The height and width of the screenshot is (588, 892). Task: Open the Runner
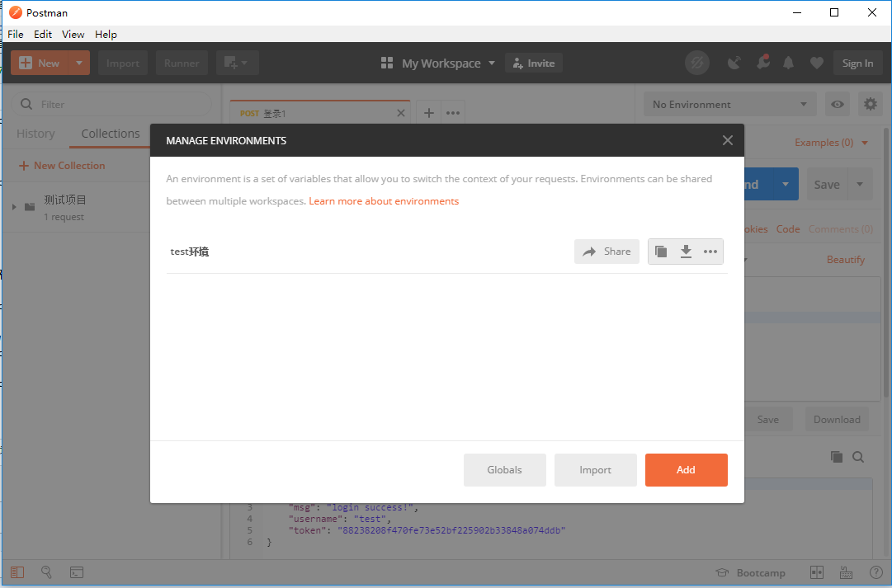(182, 64)
